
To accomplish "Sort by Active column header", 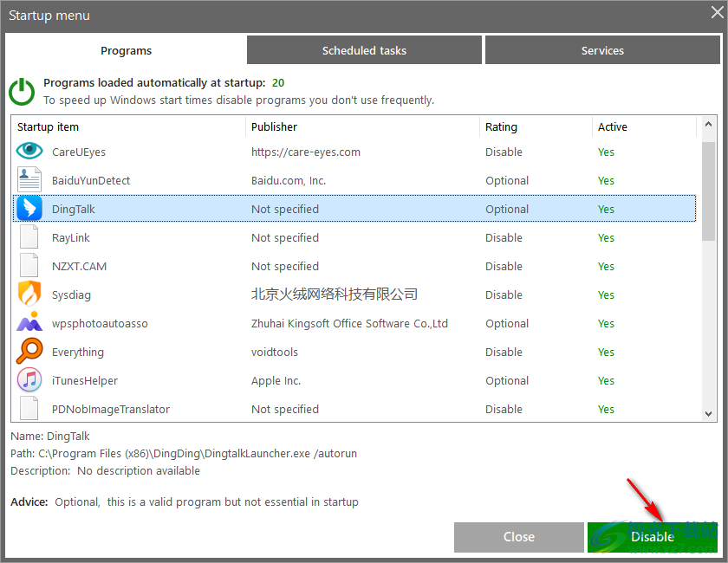I will pyautogui.click(x=645, y=126).
